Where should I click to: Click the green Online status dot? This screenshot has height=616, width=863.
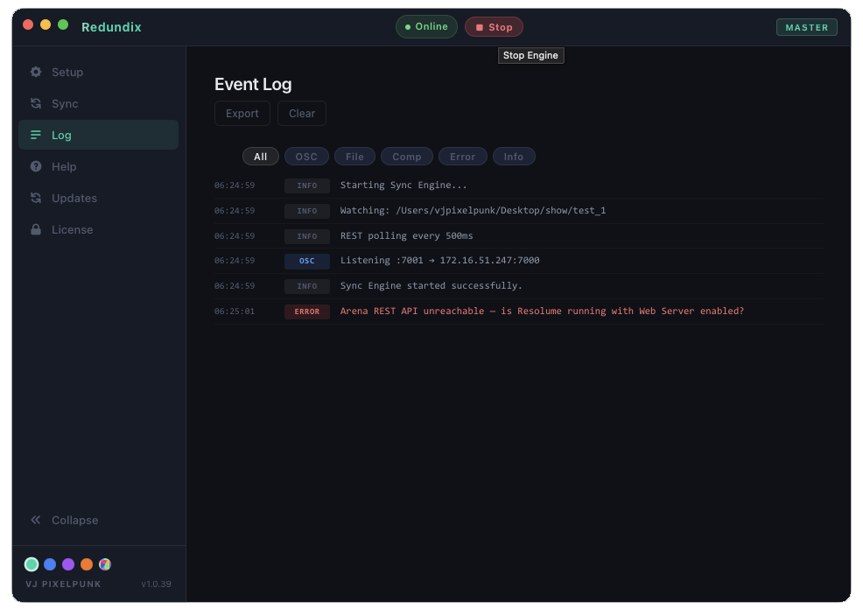408,27
